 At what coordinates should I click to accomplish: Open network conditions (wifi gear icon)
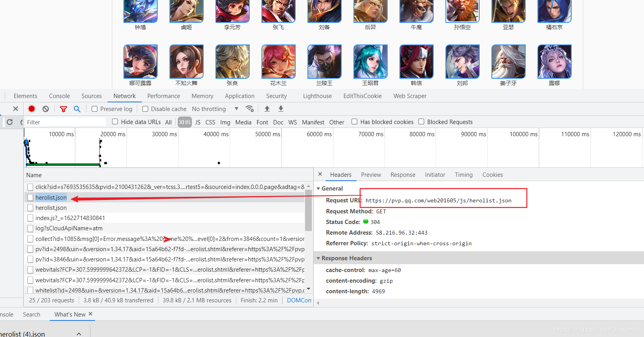[x=250, y=109]
